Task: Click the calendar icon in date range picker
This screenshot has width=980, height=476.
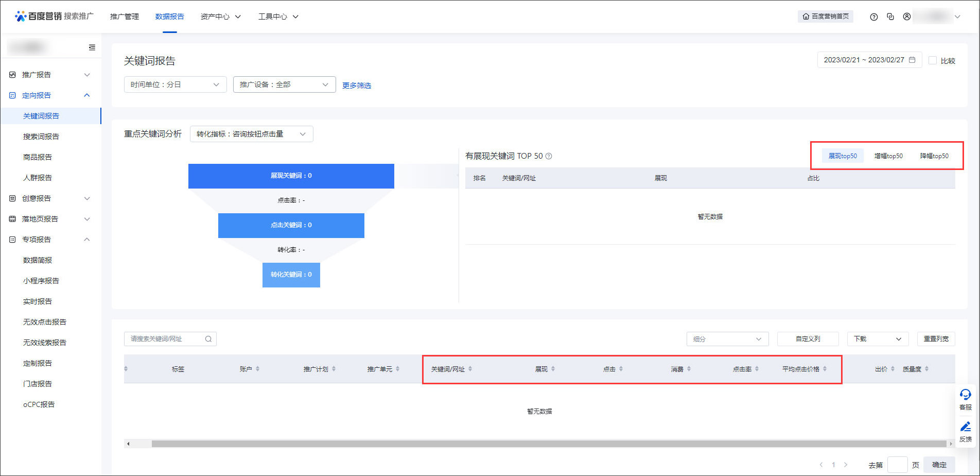Action: coord(913,60)
